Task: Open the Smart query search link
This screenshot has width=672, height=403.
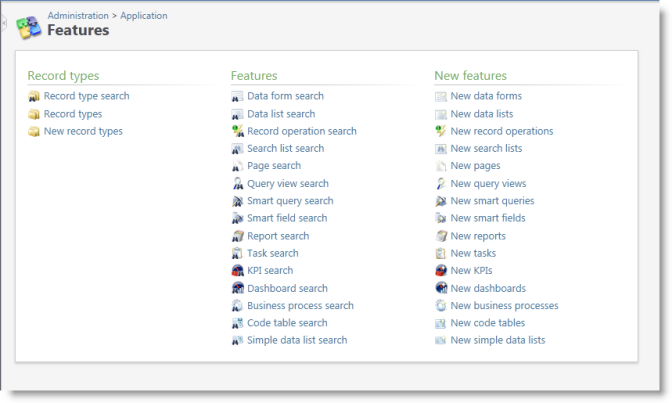Action: click(290, 201)
